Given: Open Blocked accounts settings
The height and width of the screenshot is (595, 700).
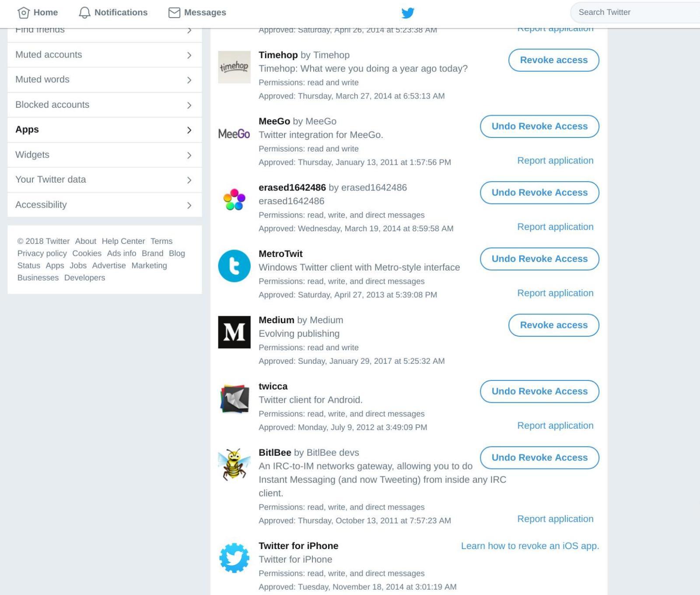Looking at the screenshot, I should [105, 105].
